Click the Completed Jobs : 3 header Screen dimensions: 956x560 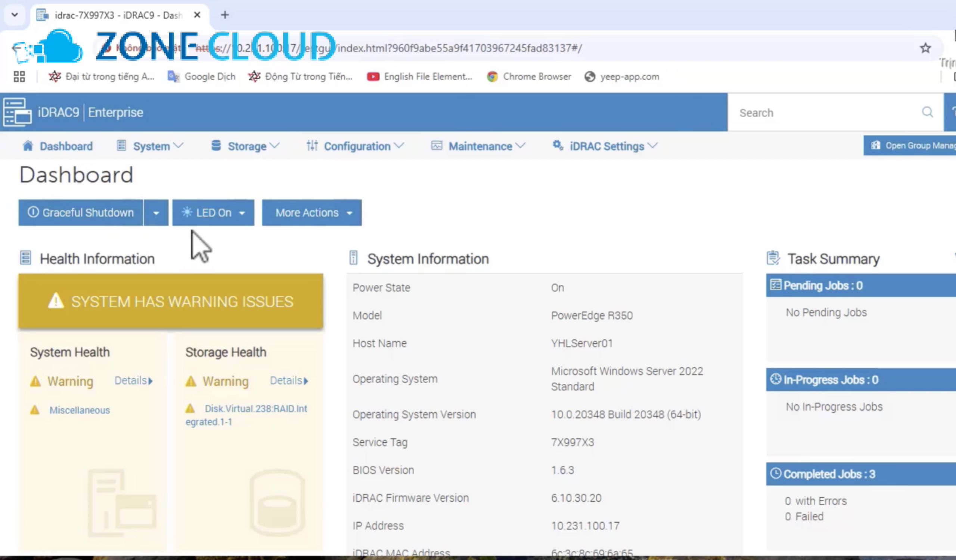pyautogui.click(x=861, y=474)
